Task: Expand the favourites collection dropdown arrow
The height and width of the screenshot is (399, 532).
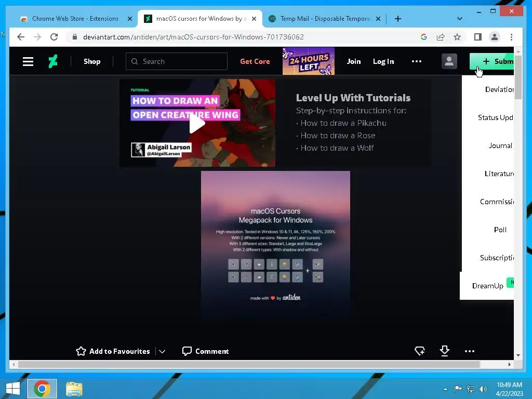Action: pos(162,352)
